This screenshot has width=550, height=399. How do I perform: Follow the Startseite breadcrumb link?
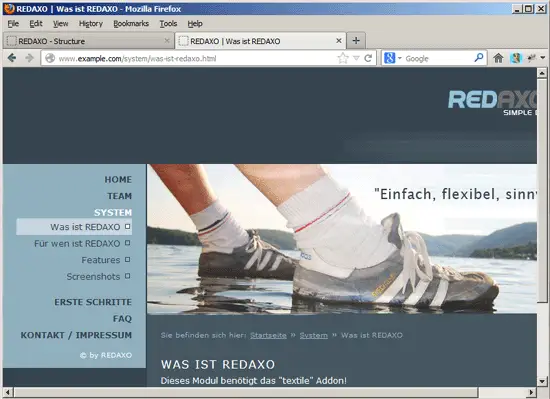[268, 336]
